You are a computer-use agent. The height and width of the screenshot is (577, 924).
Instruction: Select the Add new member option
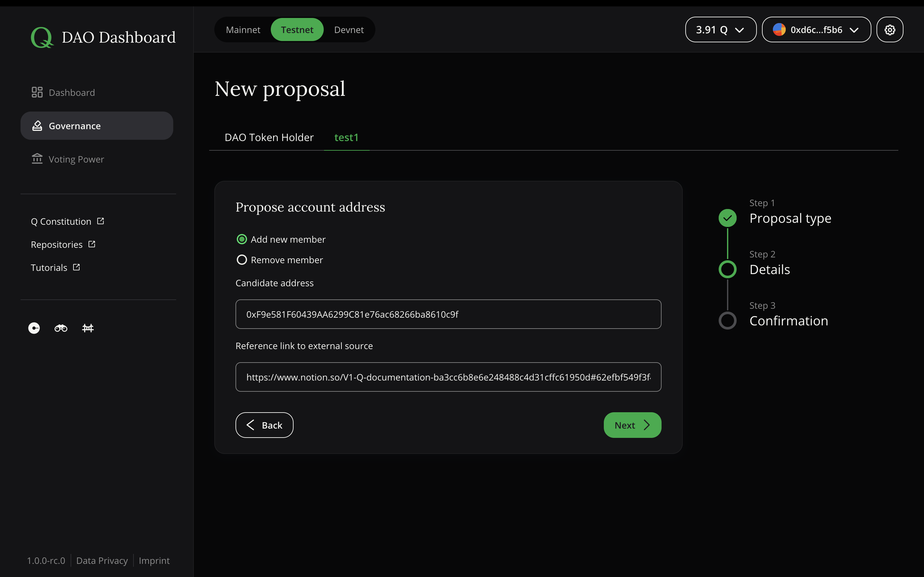242,239
